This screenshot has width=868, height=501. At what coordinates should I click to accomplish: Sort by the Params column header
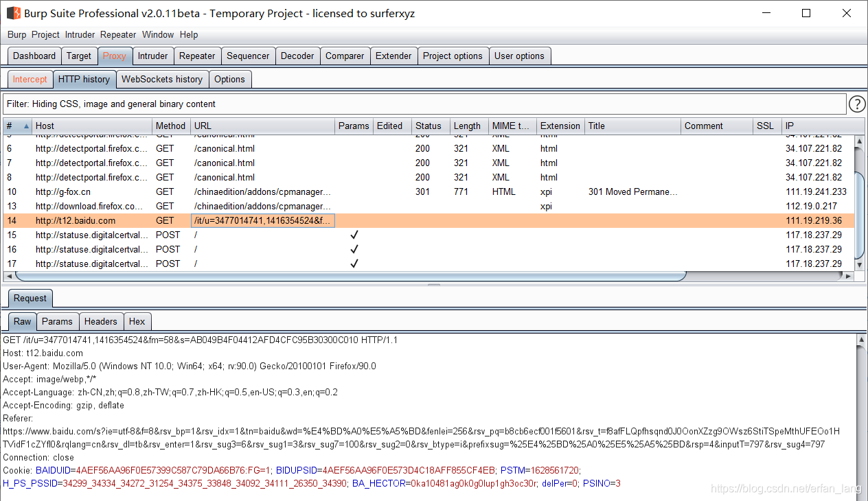(x=354, y=126)
